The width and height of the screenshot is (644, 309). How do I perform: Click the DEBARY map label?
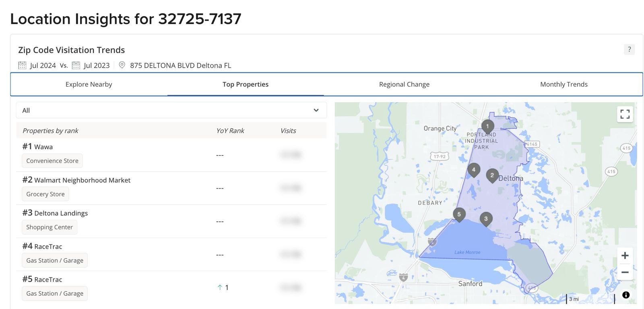(430, 203)
